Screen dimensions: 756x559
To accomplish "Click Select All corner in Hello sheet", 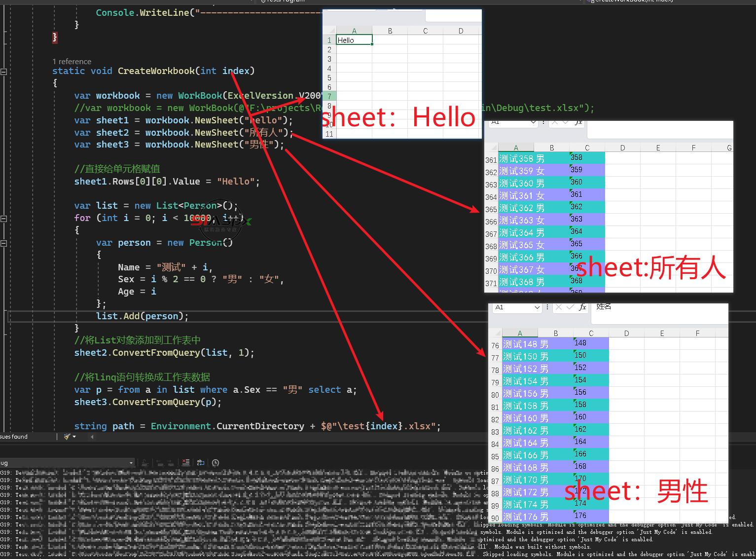I will click(329, 31).
